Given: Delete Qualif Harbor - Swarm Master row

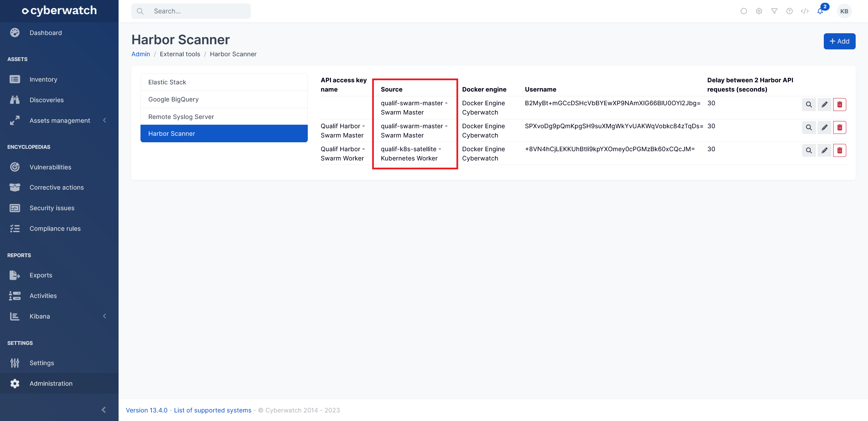Looking at the screenshot, I should pos(840,128).
